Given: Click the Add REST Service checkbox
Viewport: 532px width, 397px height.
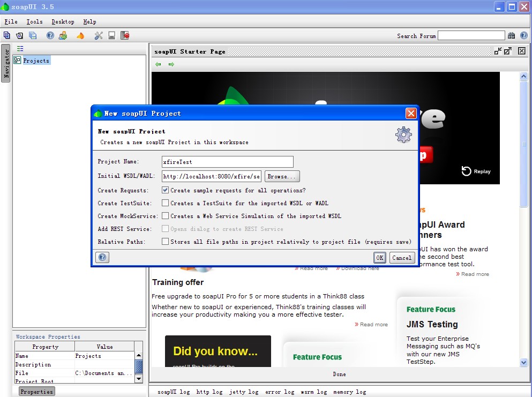Looking at the screenshot, I should point(165,229).
